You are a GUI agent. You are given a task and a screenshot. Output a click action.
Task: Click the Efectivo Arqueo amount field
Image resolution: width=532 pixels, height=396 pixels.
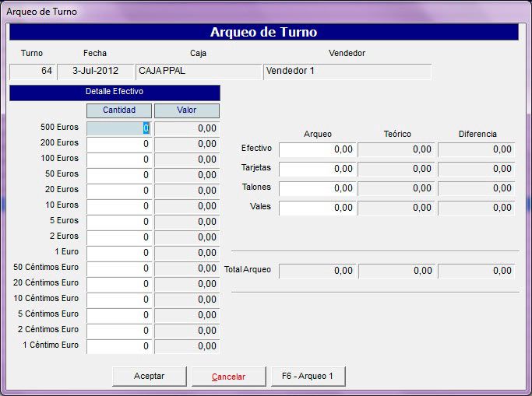(x=318, y=149)
